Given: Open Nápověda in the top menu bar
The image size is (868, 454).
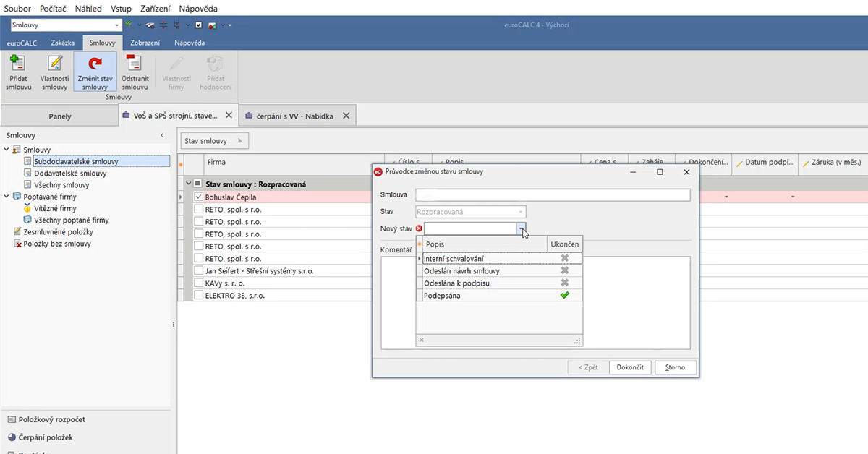Looking at the screenshot, I should pyautogui.click(x=197, y=8).
